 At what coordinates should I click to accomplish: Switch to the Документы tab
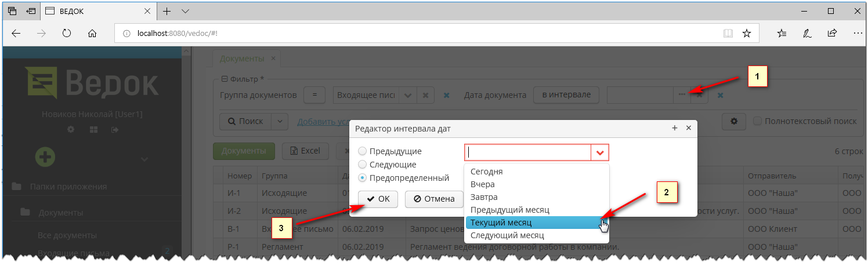point(243,59)
